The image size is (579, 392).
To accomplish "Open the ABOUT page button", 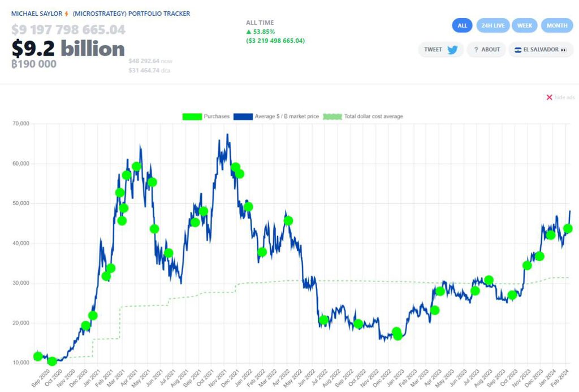I will pos(486,49).
